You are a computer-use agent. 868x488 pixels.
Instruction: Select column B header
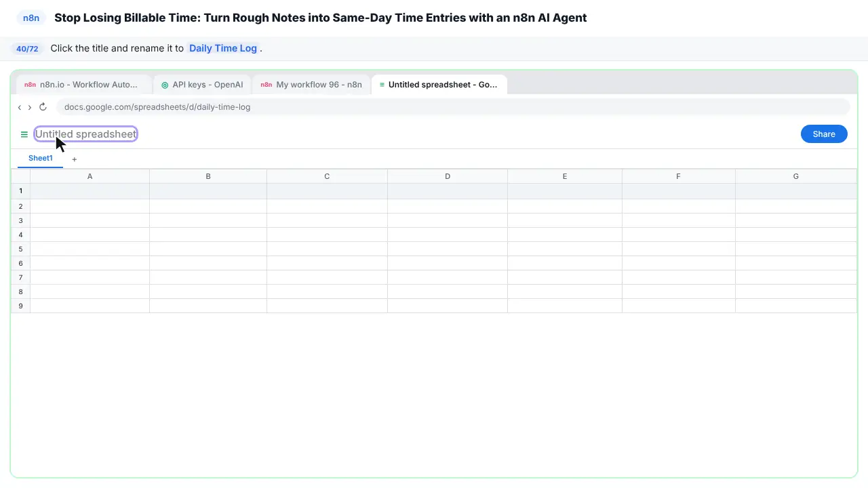click(208, 176)
